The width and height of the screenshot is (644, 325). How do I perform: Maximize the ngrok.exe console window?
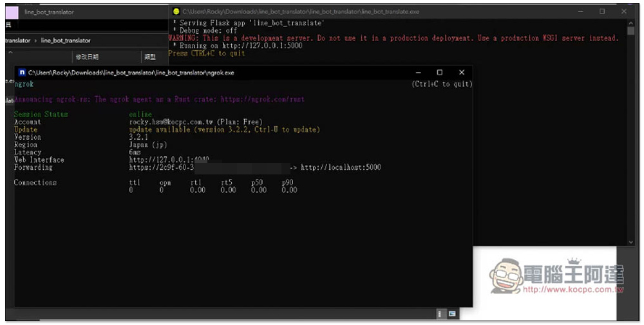click(439, 72)
